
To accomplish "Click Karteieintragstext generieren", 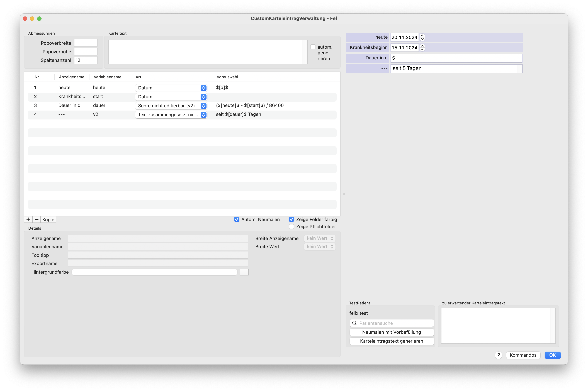I will 391,341.
